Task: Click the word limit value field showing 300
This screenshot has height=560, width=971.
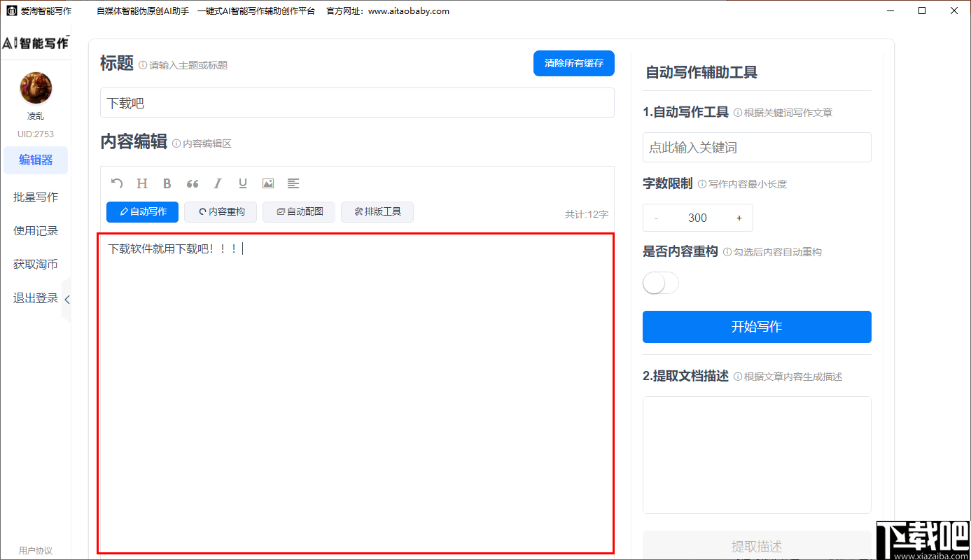Action: pos(697,218)
